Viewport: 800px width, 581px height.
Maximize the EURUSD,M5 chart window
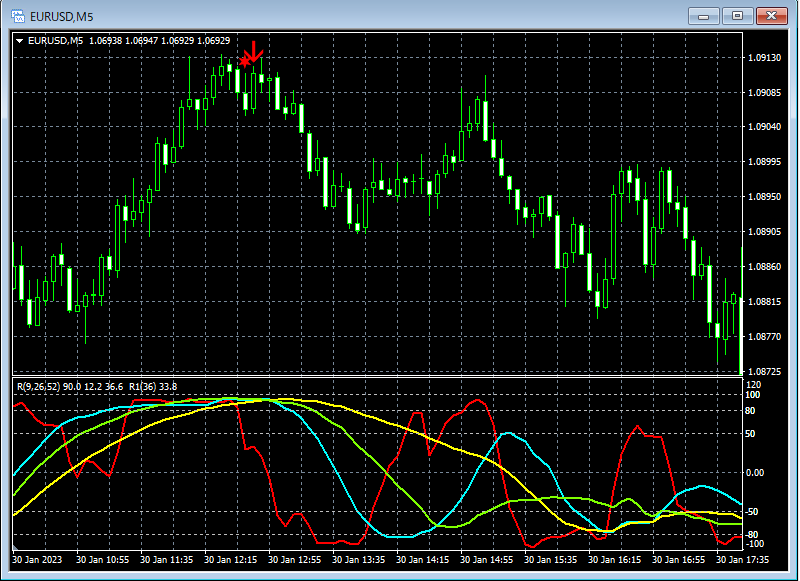pyautogui.click(x=738, y=15)
